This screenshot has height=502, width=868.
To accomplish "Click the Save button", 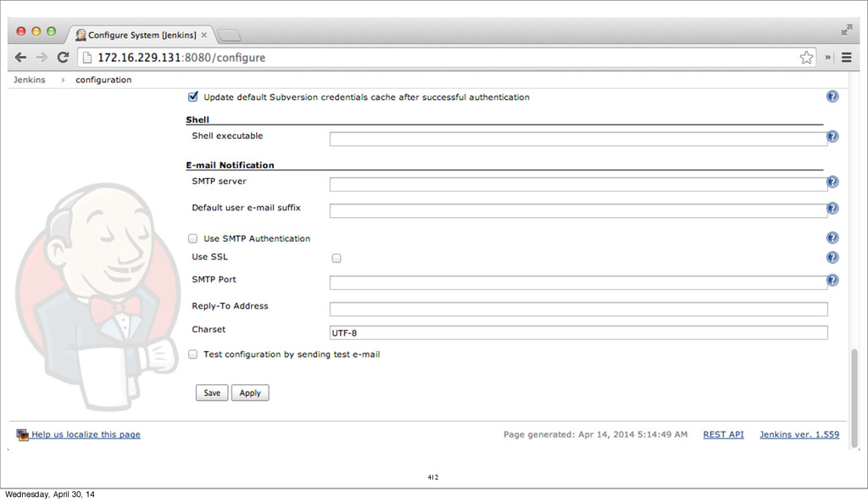I will coord(211,393).
